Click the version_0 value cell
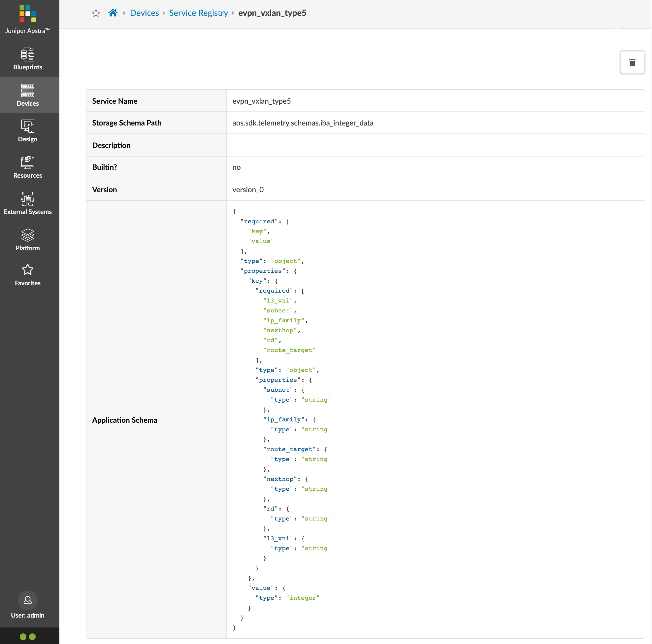 (248, 190)
